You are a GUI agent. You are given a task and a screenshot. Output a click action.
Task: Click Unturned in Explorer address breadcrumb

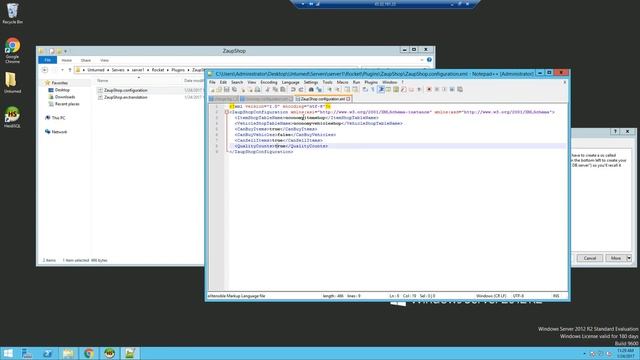click(x=96, y=70)
